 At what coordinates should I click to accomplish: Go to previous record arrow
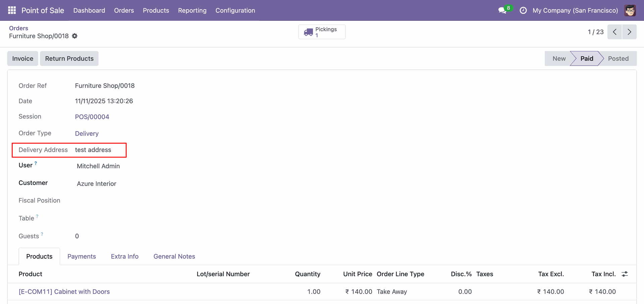point(614,32)
